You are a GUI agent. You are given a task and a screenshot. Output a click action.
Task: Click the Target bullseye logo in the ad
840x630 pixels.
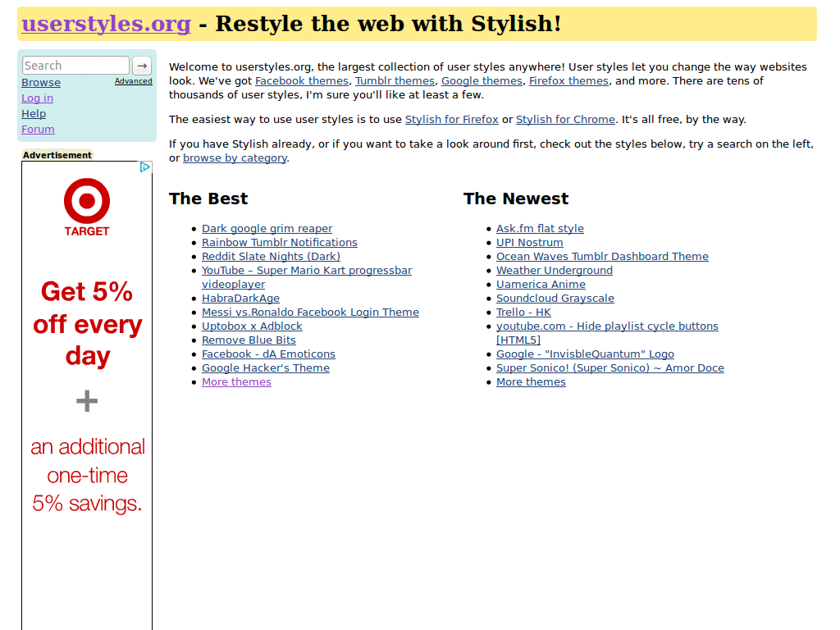[x=87, y=201]
